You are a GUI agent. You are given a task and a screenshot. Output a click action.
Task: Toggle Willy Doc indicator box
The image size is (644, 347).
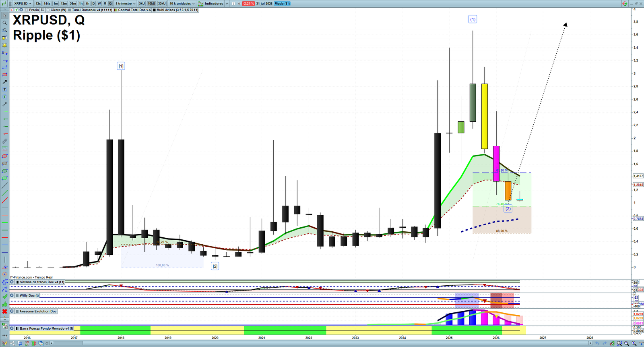17,295
